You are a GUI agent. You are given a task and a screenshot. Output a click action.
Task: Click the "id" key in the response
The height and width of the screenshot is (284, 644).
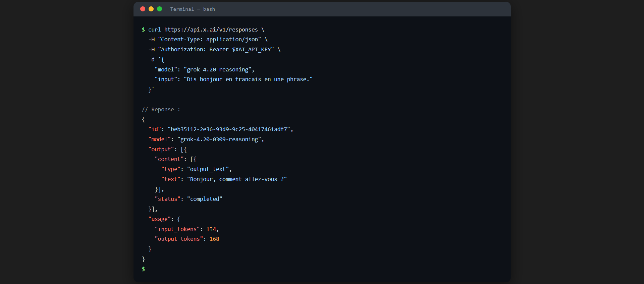click(x=155, y=129)
